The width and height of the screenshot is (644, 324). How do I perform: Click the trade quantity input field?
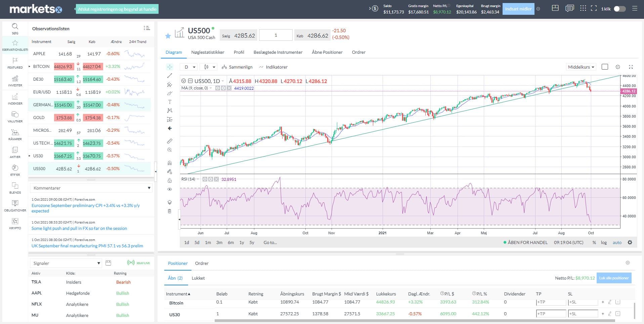[276, 35]
